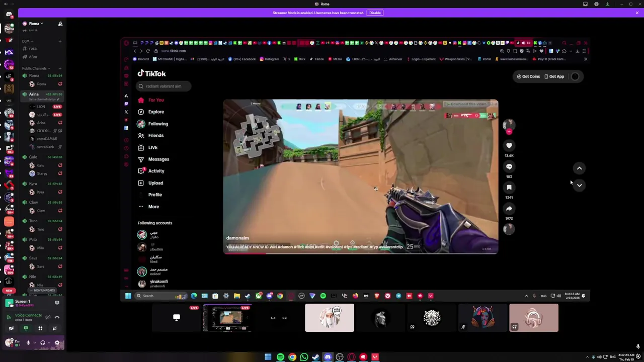Image resolution: width=644 pixels, height=362 pixels.
Task: Open comments on the TikTok video
Action: pyautogui.click(x=509, y=166)
